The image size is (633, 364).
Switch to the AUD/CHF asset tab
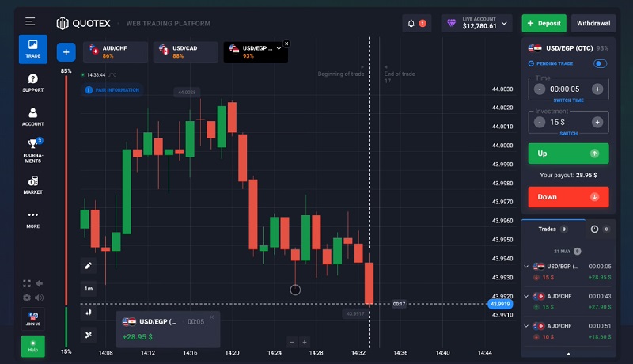pos(116,52)
